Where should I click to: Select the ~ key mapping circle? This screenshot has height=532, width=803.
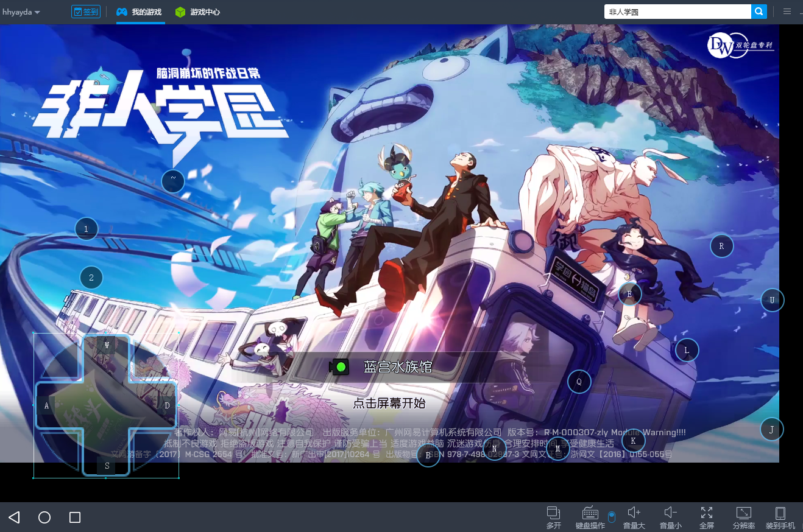coord(173,181)
